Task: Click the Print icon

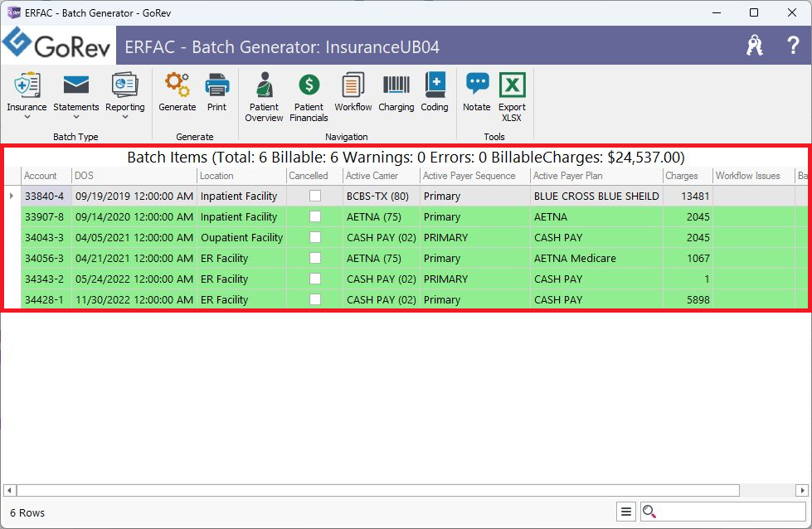Action: point(217,85)
